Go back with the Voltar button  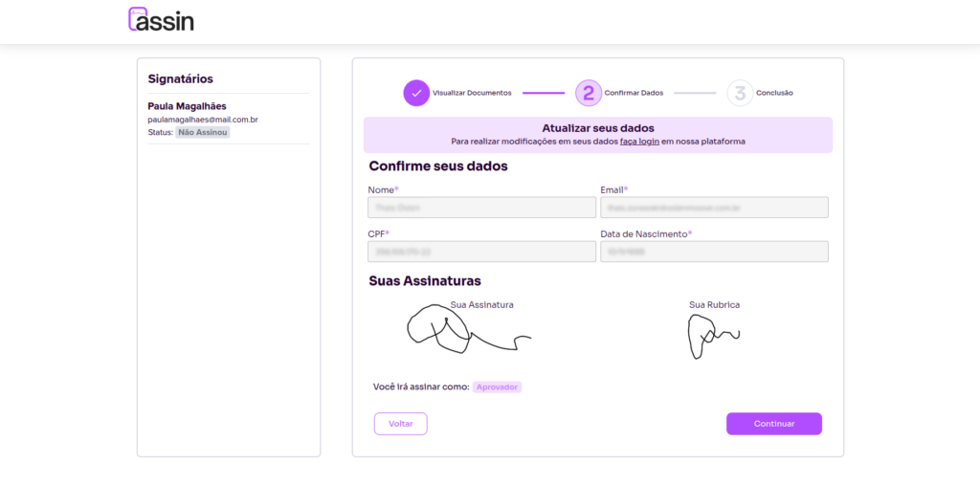(400, 424)
